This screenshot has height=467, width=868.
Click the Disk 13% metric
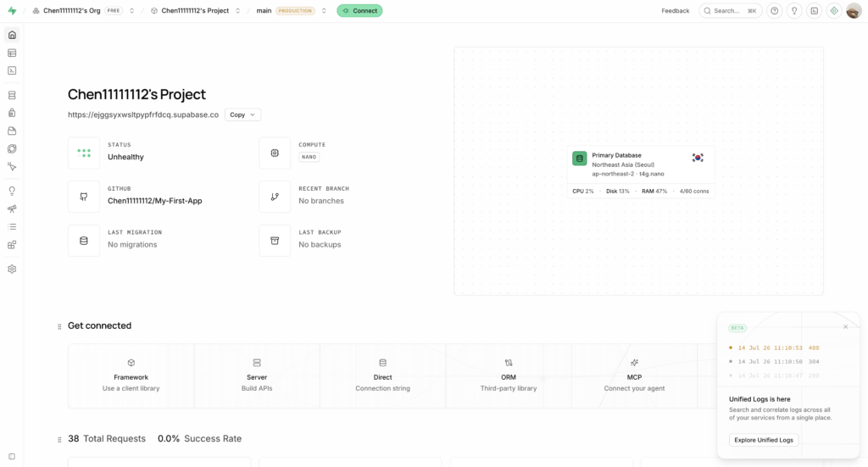click(618, 191)
